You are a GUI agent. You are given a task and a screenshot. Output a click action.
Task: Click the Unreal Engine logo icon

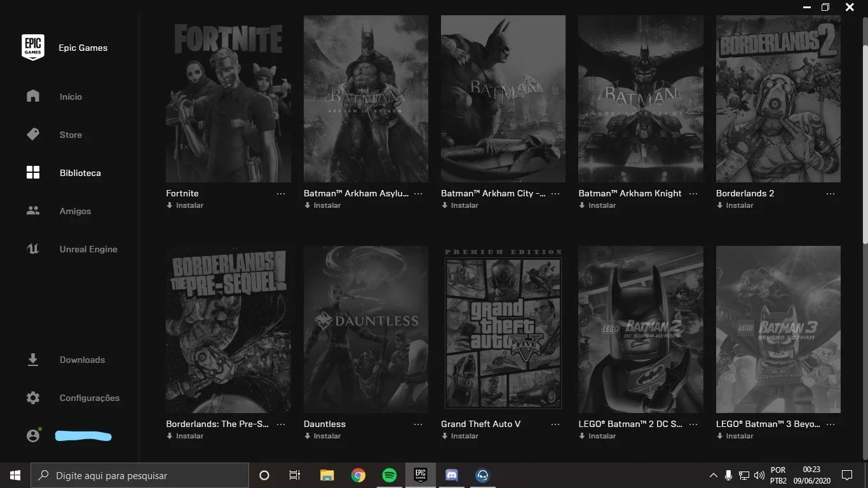pyautogui.click(x=33, y=249)
